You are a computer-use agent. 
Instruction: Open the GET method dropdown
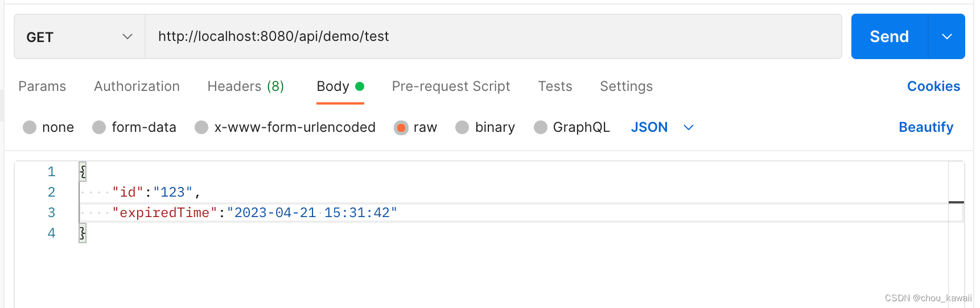79,37
